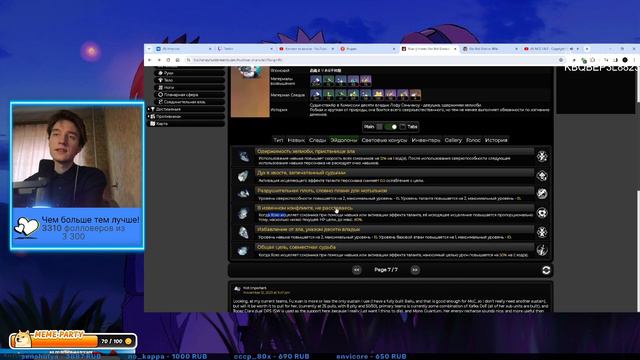640x360 pixels.
Task: Click the sixth eidolon row's crystal icon
Action: [244, 250]
